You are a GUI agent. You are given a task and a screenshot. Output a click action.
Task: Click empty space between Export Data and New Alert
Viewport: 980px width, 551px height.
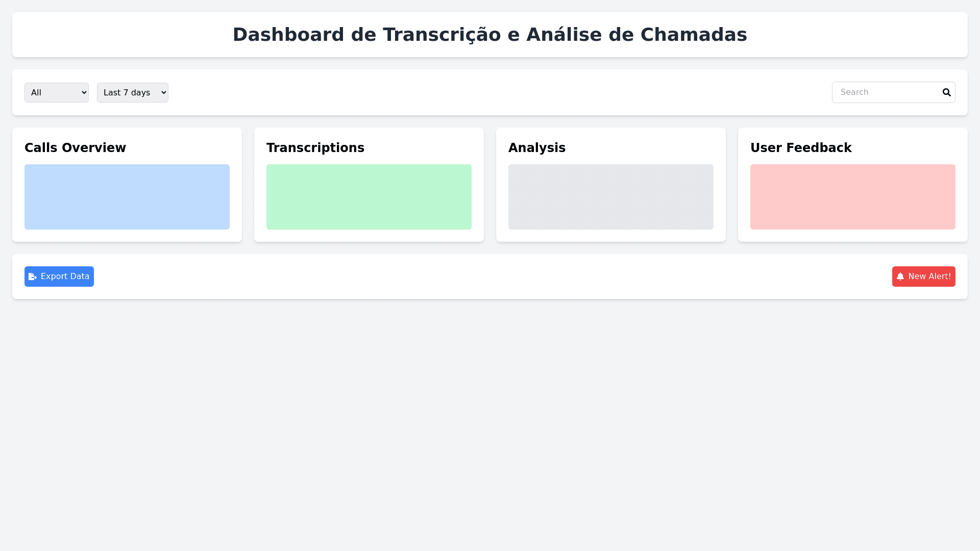tap(490, 277)
